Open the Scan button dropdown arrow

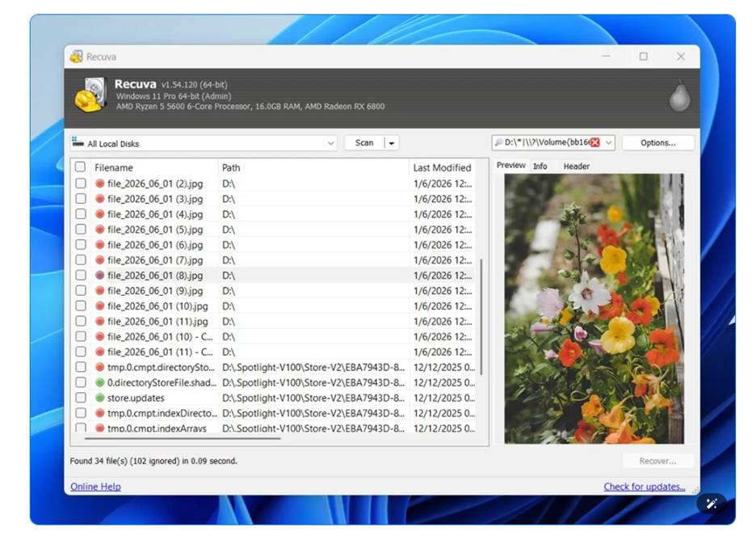392,143
